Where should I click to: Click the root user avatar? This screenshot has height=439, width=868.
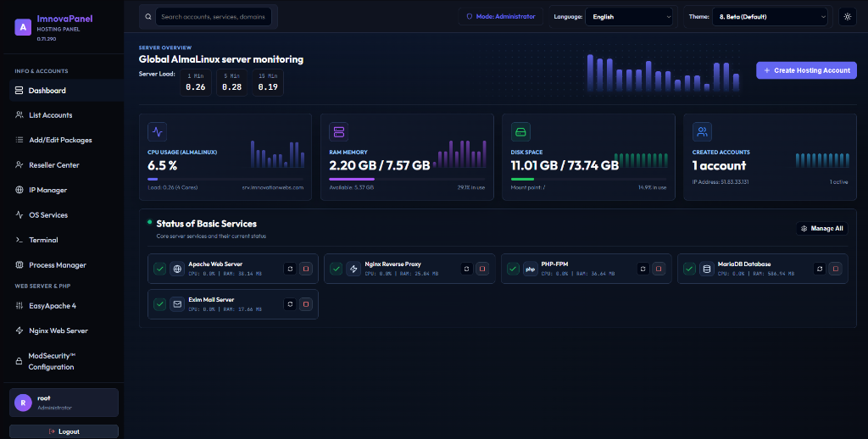[x=23, y=403]
